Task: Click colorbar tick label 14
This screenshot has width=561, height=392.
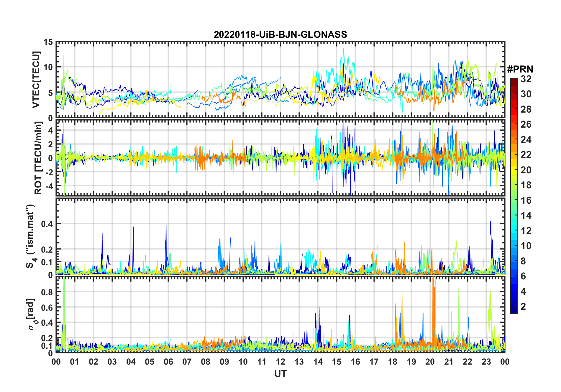Action: coord(526,215)
